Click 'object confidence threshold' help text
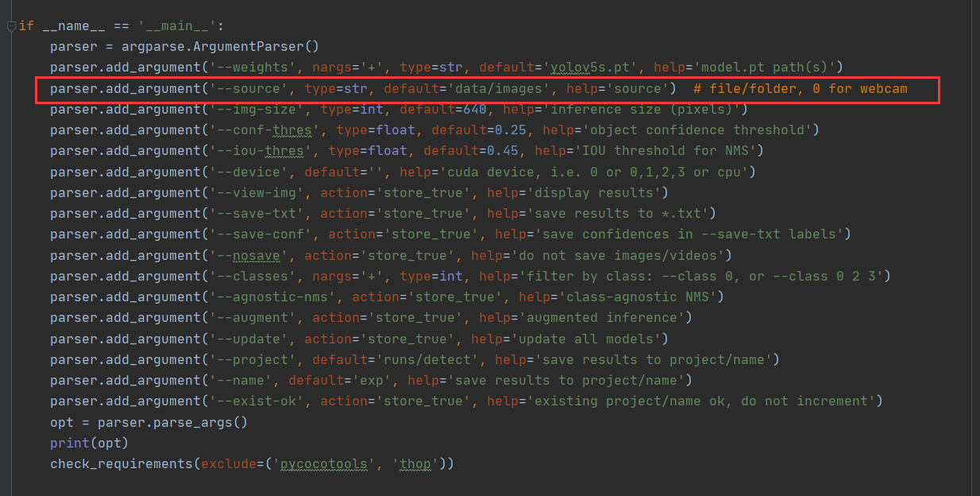 point(696,130)
